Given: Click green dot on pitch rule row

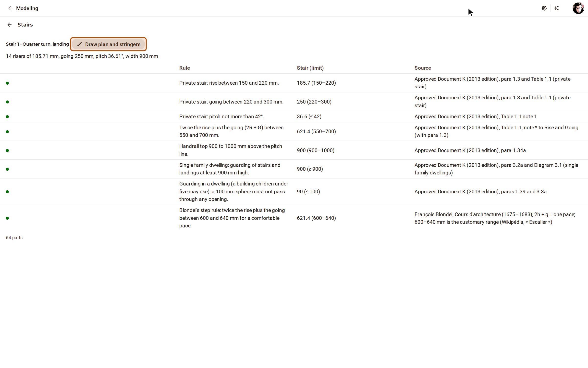Looking at the screenshot, I should click(x=7, y=117).
